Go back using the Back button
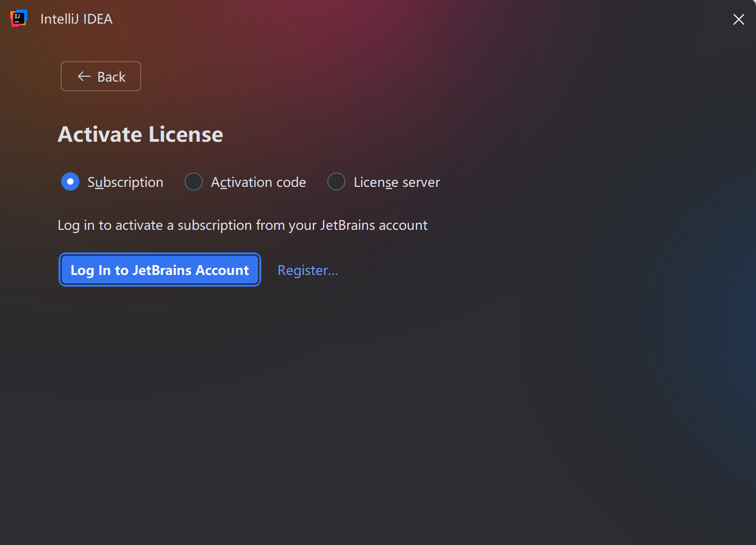The width and height of the screenshot is (756, 545). 101,76
